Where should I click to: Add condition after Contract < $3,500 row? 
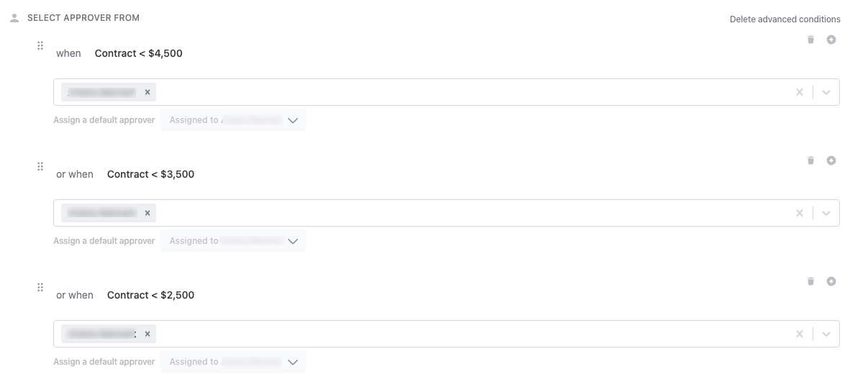click(831, 160)
